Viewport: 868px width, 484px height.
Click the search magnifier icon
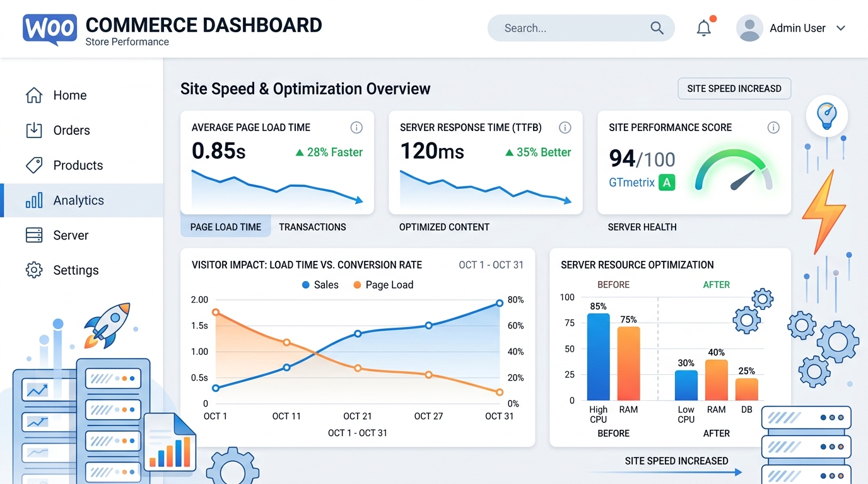tap(657, 28)
